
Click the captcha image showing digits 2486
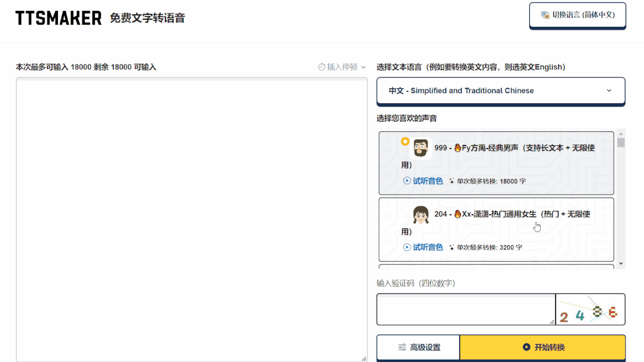tap(591, 309)
